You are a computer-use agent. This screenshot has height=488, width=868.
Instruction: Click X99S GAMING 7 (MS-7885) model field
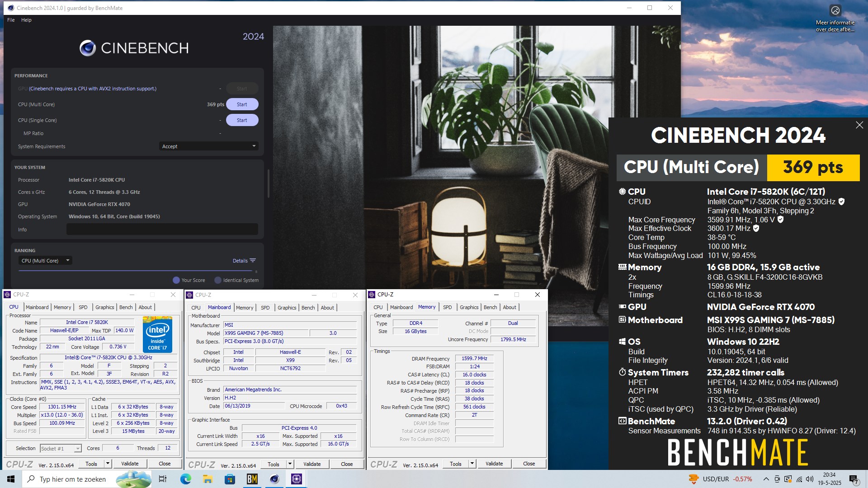click(266, 333)
